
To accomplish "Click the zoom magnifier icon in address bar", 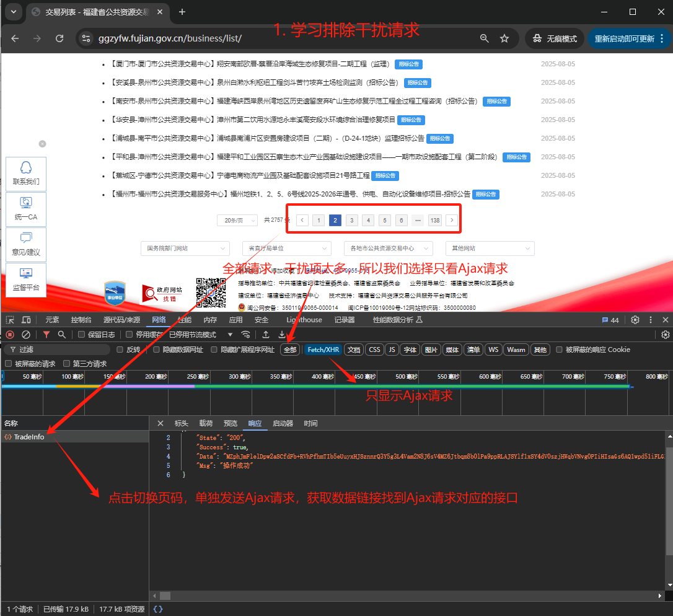I will click(484, 38).
